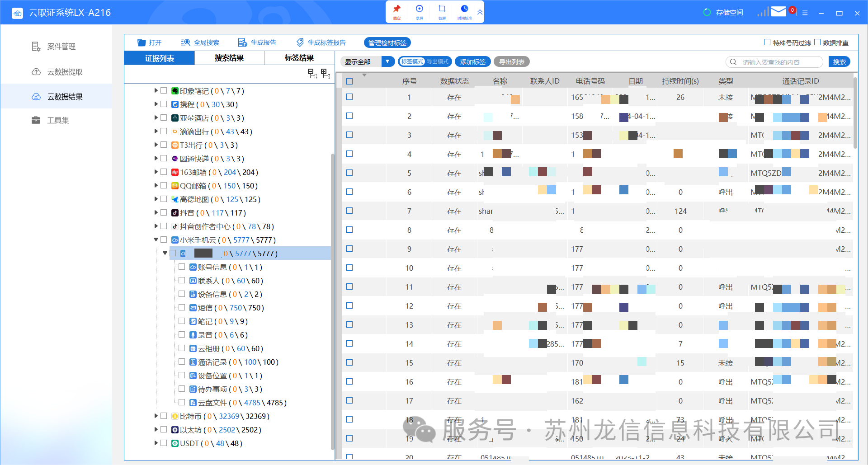The height and width of the screenshot is (465, 868).
Task: Open the 工具集 sidebar panel
Action: click(x=57, y=120)
